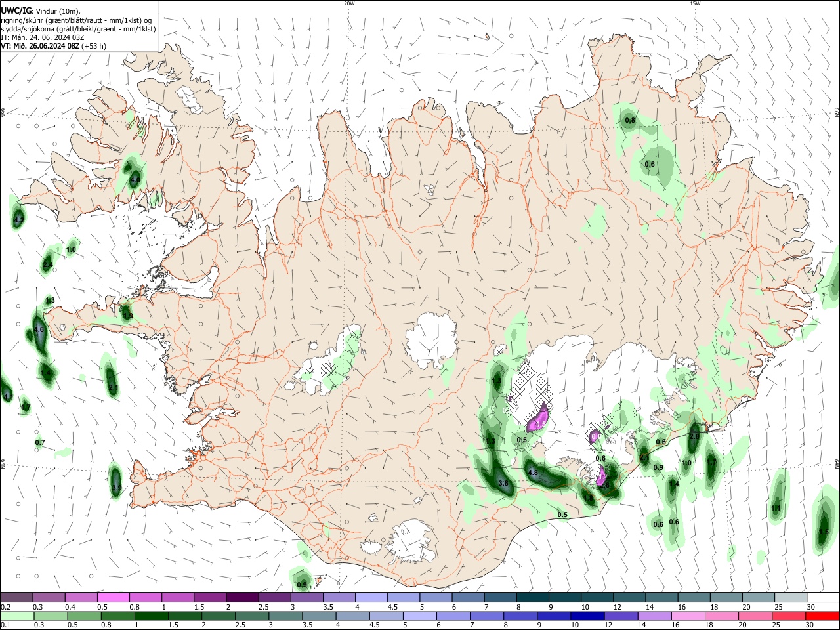The image size is (840, 630).
Task: Click the initial time 'IT: Mán. 24. 06. 2024 03Z'
Action: click(43, 37)
